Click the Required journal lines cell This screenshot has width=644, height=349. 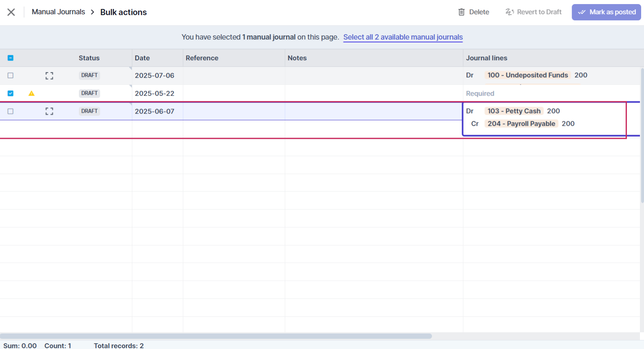(x=552, y=93)
